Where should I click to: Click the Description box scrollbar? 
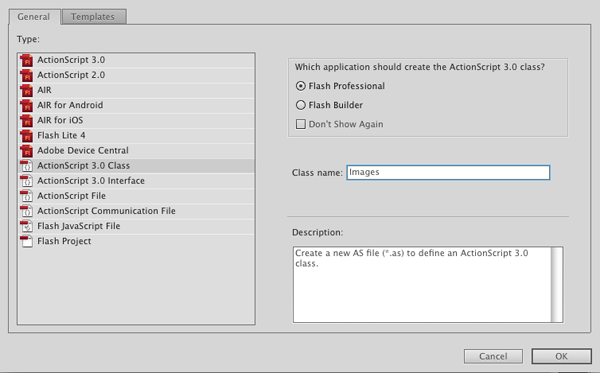557,284
